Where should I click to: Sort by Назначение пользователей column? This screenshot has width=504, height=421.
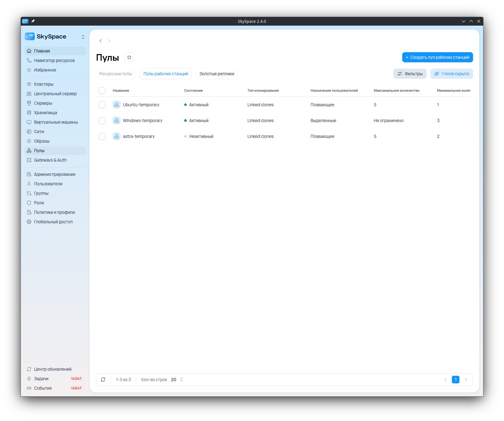click(334, 90)
